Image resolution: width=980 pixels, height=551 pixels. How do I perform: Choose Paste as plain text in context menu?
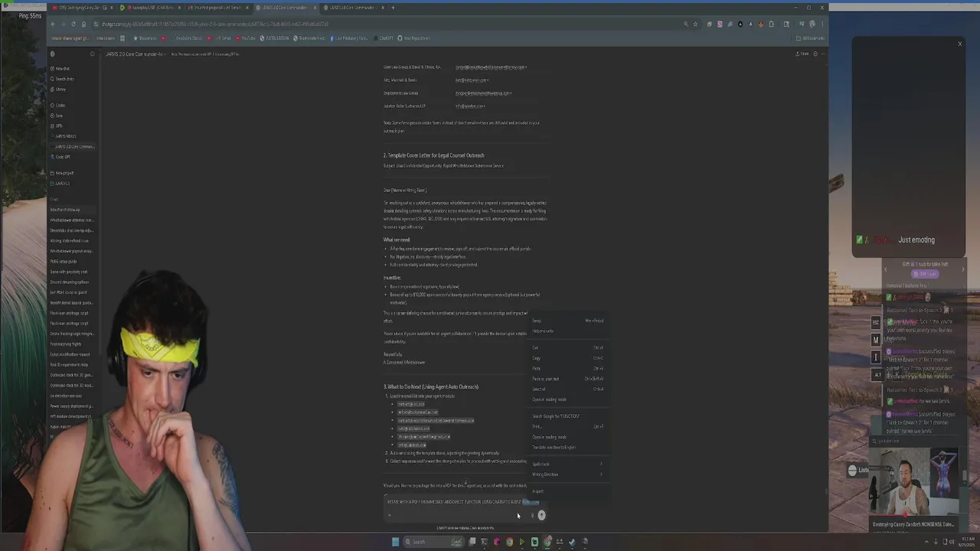tap(567, 379)
